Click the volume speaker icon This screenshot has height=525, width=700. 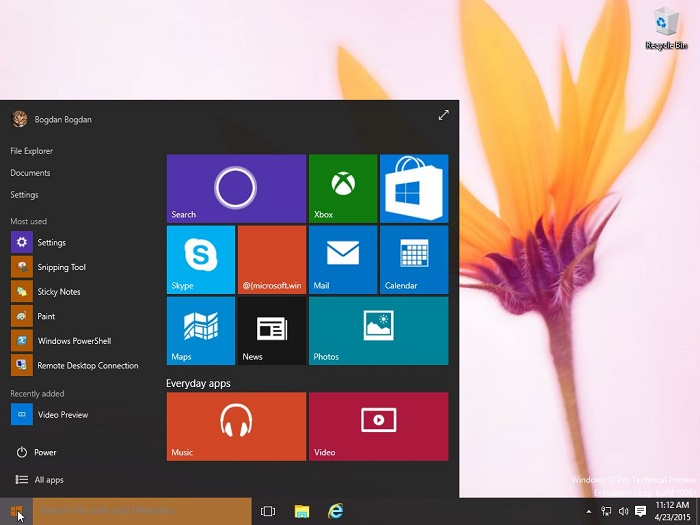(623, 511)
